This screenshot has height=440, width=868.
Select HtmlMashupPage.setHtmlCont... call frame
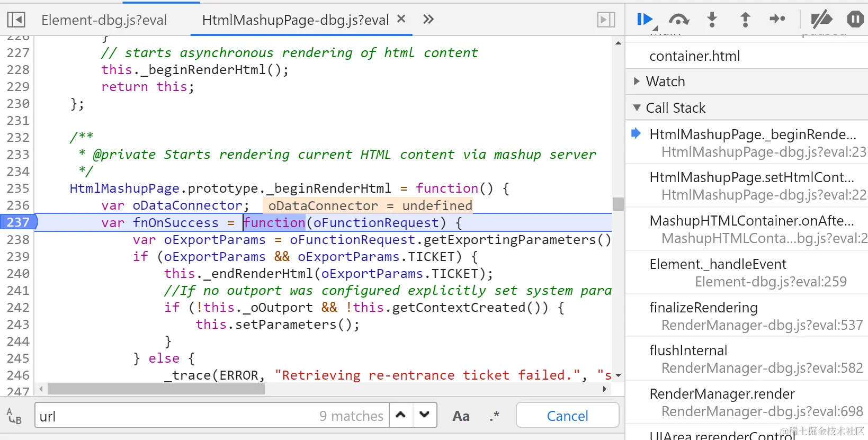751,177
